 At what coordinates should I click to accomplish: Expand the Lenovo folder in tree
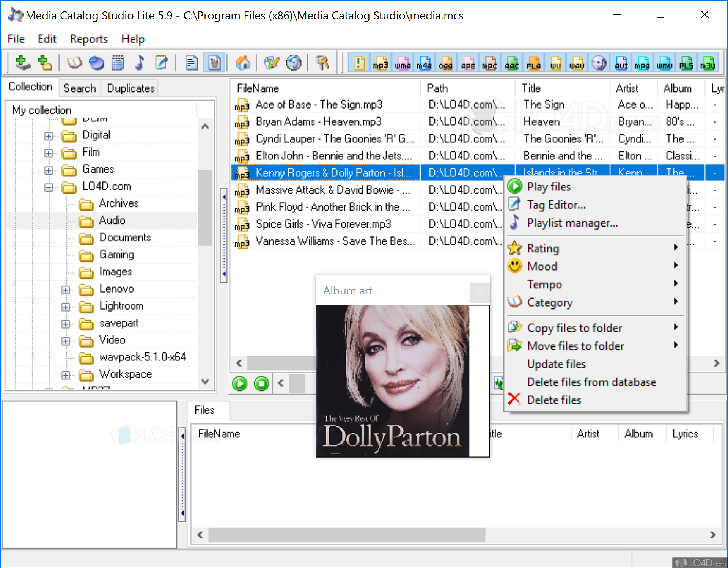tap(66, 290)
